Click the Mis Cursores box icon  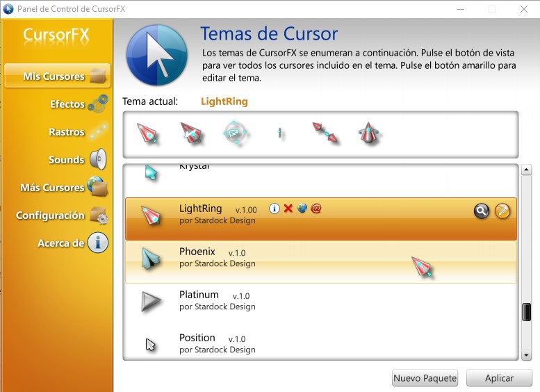click(x=98, y=76)
